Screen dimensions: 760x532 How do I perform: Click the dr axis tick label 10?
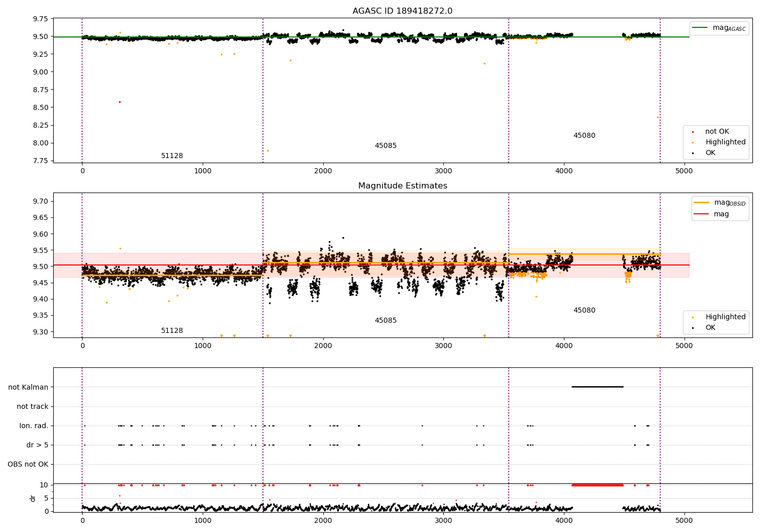tap(44, 485)
